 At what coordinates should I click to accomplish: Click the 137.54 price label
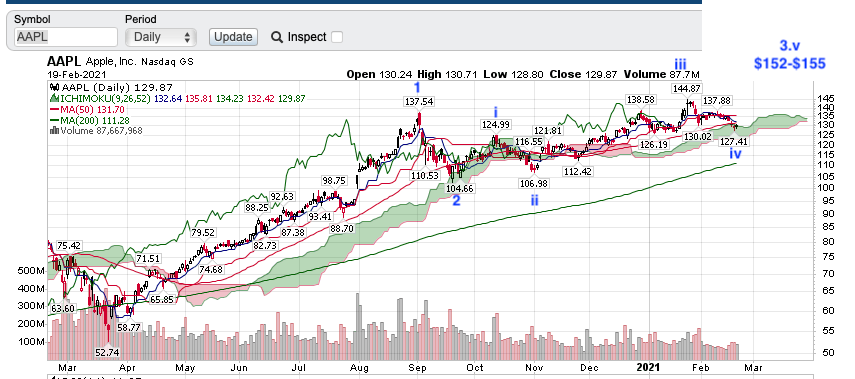click(x=419, y=101)
